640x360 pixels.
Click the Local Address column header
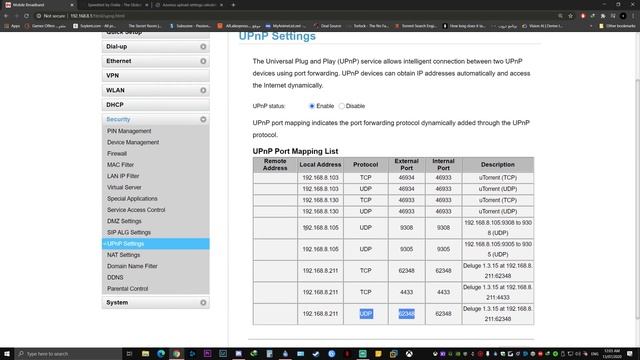(320, 164)
